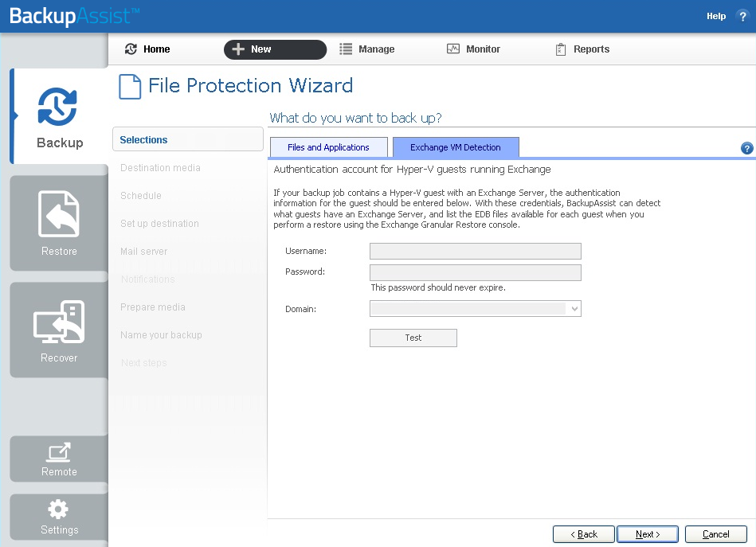Screen dimensions: 756x547
Task: Click the Username input field
Action: (x=475, y=251)
